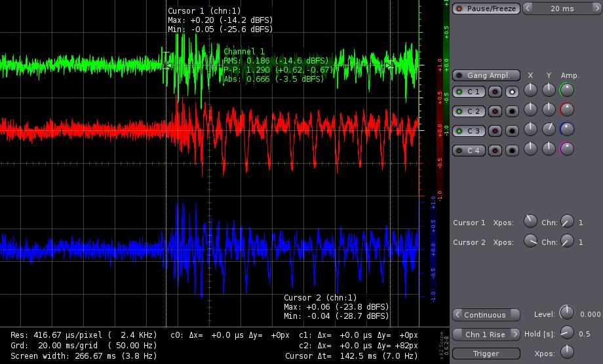Select previous trigger mode left of Continuous

(457, 314)
